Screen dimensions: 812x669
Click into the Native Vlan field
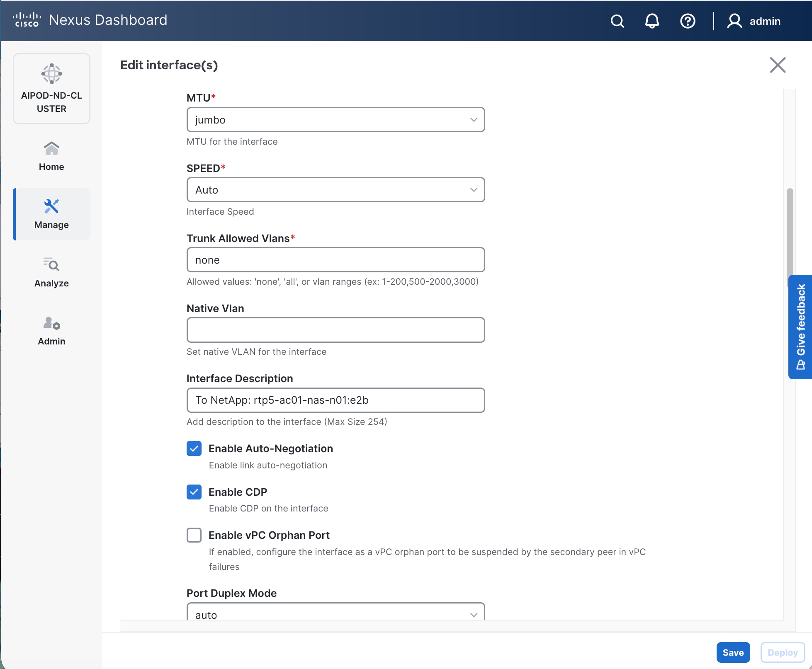(x=335, y=330)
